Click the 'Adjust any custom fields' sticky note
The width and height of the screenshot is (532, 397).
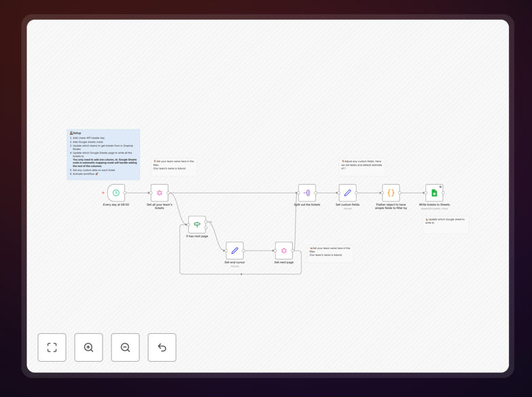[362, 167]
